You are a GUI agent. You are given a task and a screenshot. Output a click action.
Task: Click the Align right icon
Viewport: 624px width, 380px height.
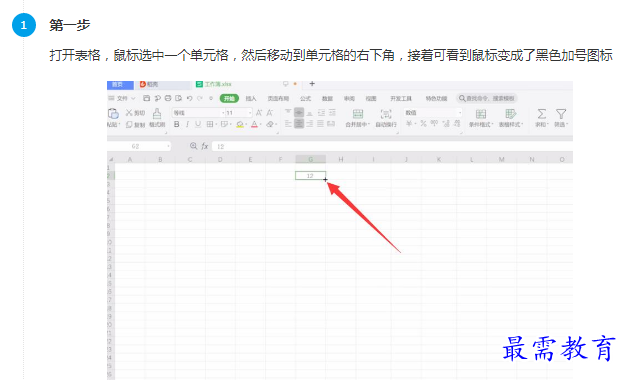[x=310, y=124]
